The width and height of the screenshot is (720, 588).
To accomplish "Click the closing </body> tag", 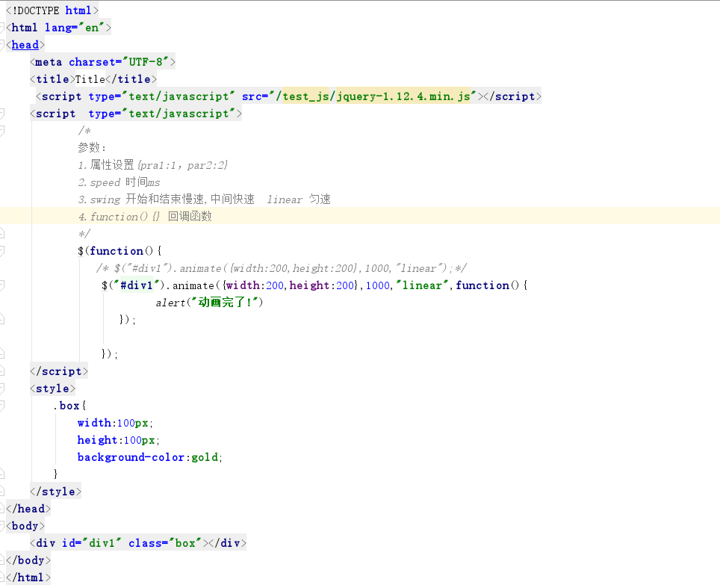I will tap(28, 560).
